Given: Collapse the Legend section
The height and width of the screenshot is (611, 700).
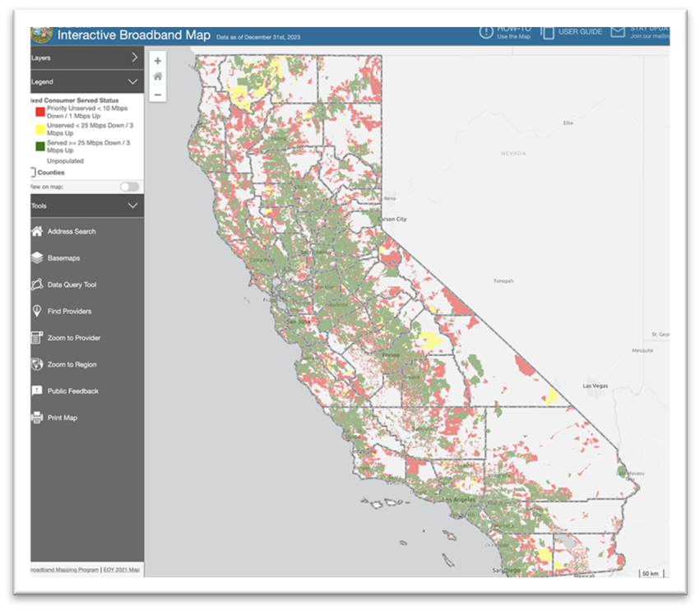Looking at the screenshot, I should [132, 82].
